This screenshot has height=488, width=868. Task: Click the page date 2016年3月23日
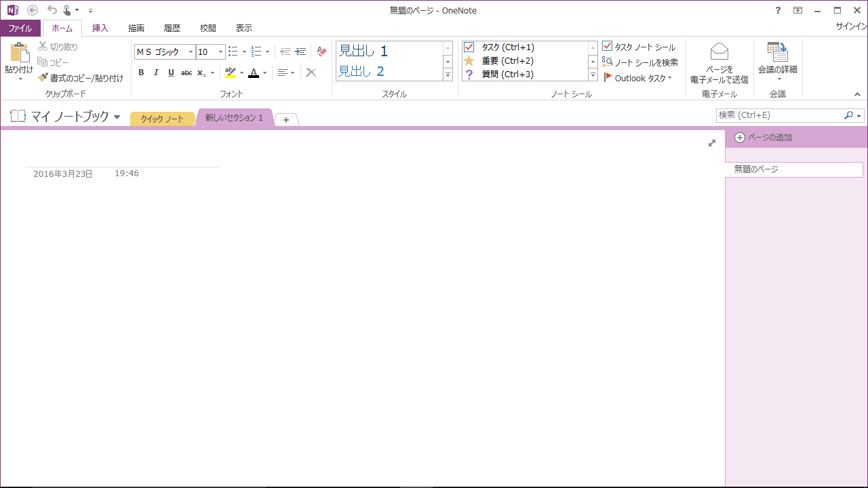[x=63, y=174]
